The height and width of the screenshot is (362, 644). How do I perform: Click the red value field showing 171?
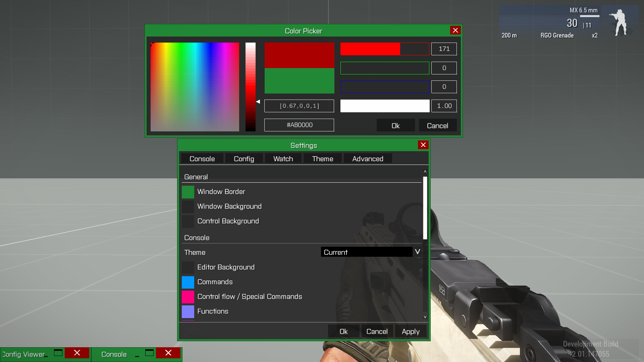coord(444,49)
